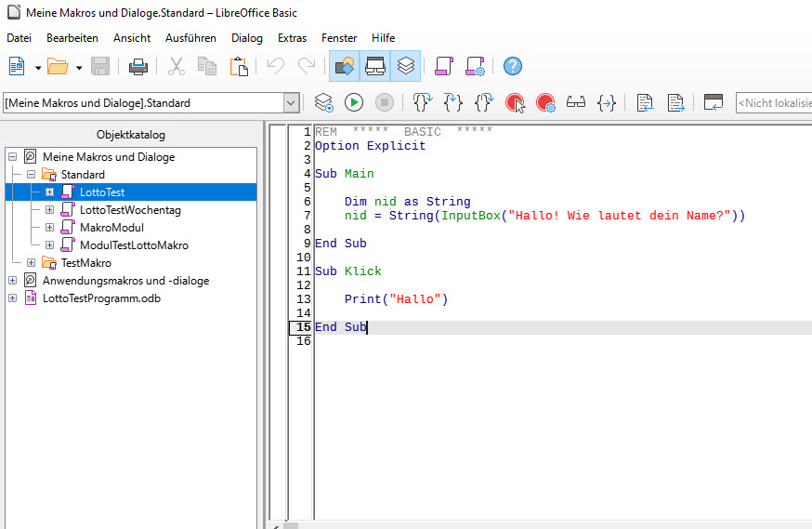
Task: Select Anwendungsmakros und -dialoge entry
Action: pos(125,280)
